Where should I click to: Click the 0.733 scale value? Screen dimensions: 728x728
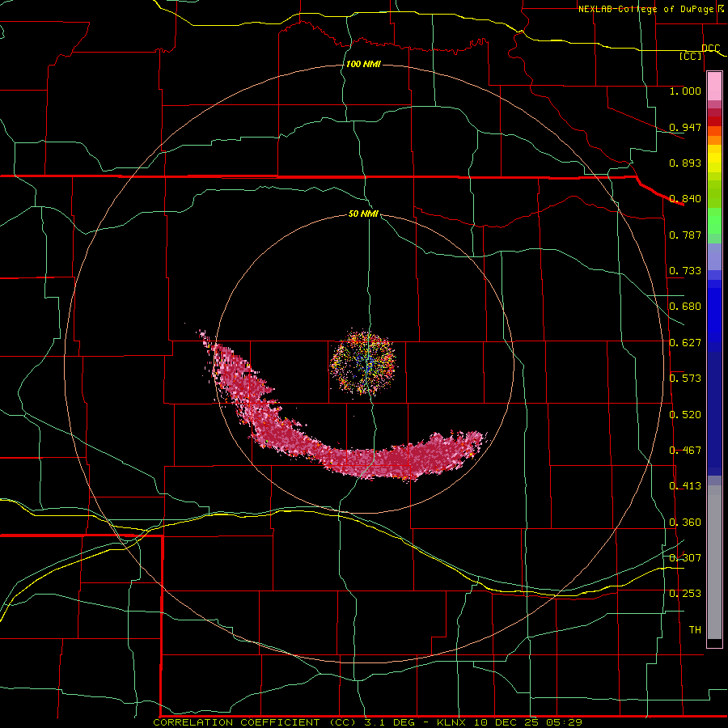click(x=685, y=271)
